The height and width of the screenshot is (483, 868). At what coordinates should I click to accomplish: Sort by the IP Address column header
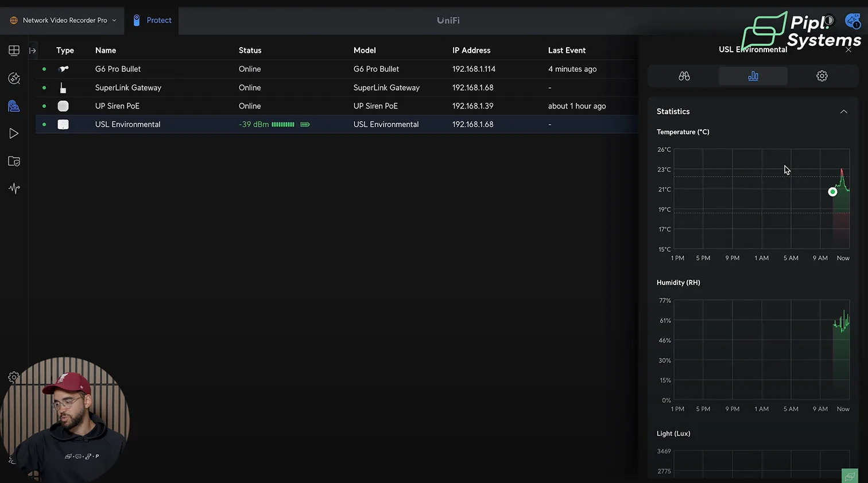click(471, 50)
